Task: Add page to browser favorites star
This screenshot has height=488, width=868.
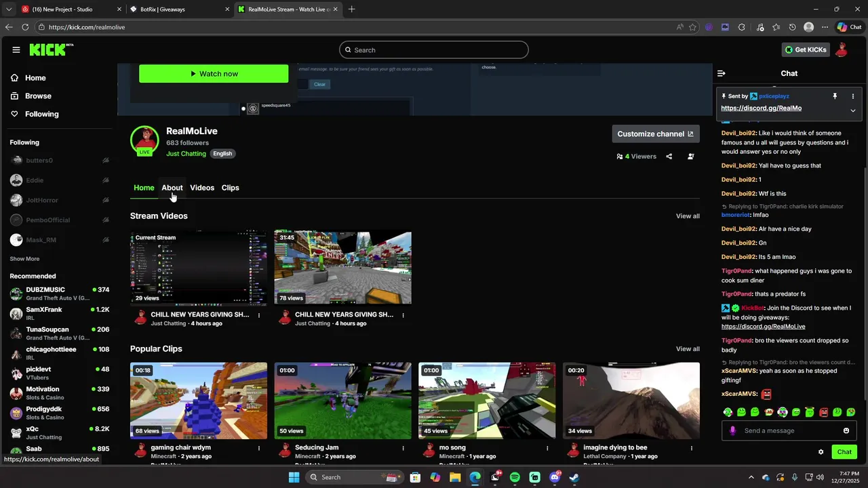Action: [692, 27]
